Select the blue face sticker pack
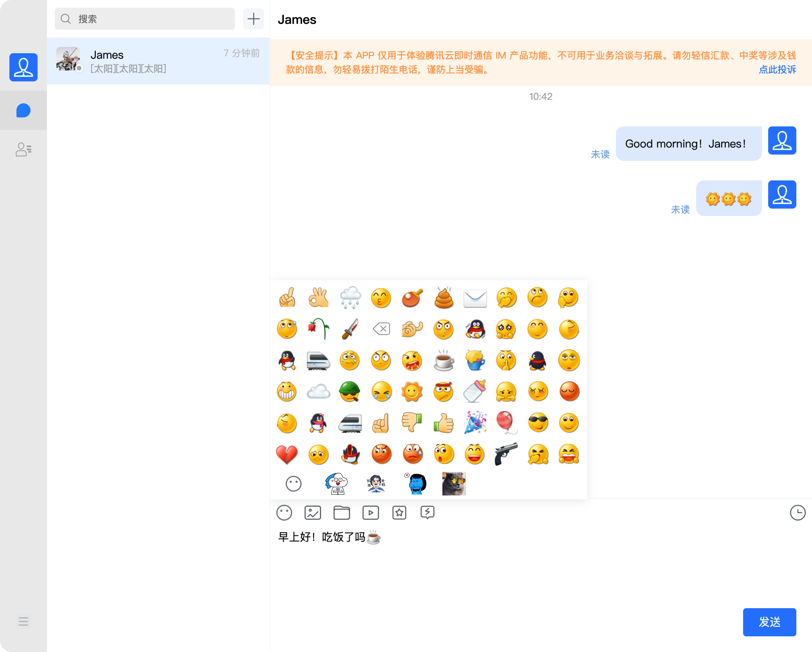The width and height of the screenshot is (812, 652). pyautogui.click(x=416, y=484)
